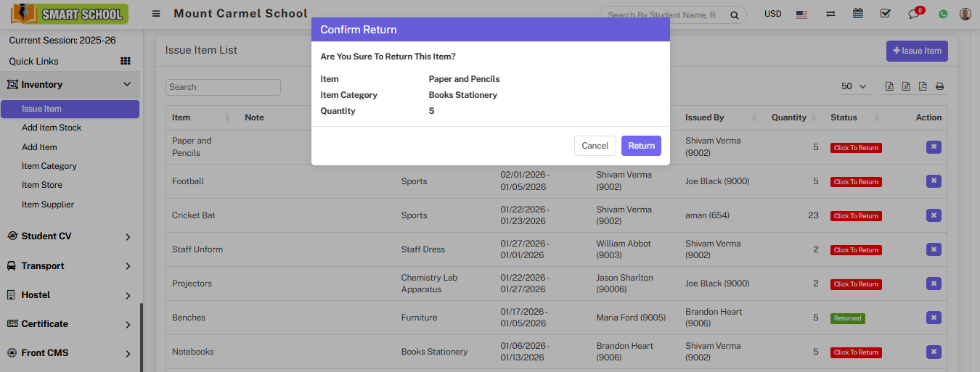Click the WhatsApp icon in the header
This screenshot has width=980, height=372.
coord(943,14)
